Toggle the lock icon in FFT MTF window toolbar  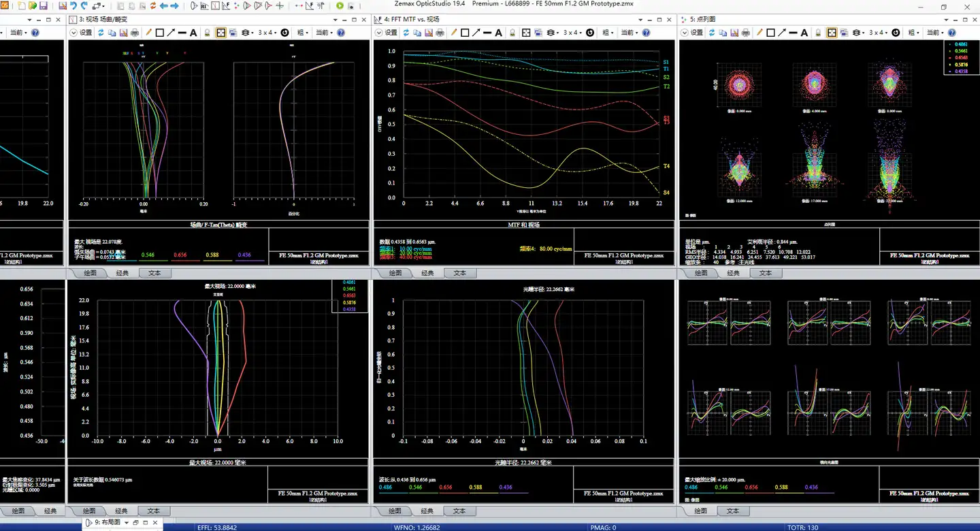(x=512, y=33)
